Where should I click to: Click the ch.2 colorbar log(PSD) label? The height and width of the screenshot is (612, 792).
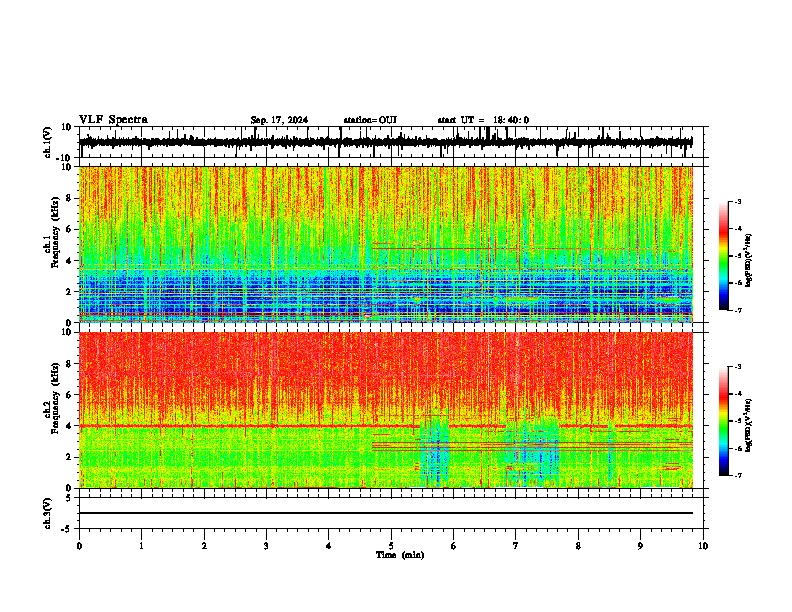(749, 426)
